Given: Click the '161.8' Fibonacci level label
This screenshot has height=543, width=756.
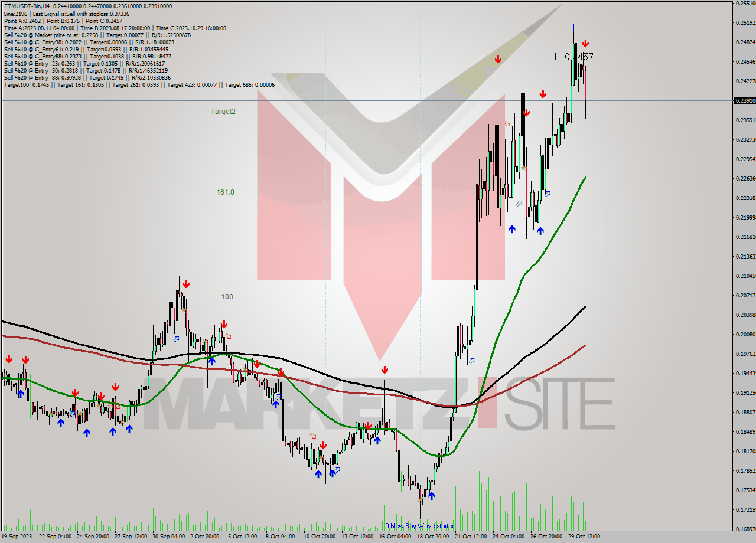Looking at the screenshot, I should pos(226,192).
